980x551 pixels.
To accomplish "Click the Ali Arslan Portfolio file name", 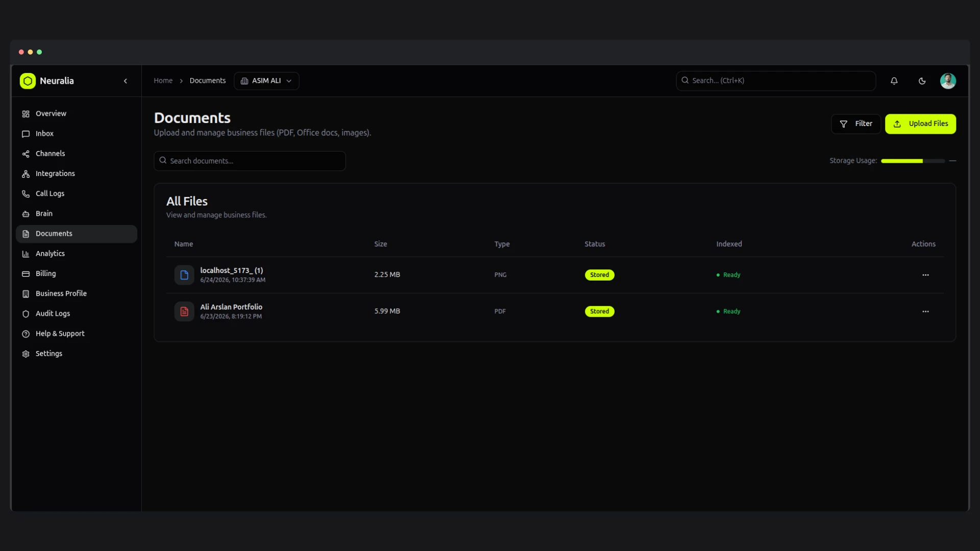I will click(231, 307).
